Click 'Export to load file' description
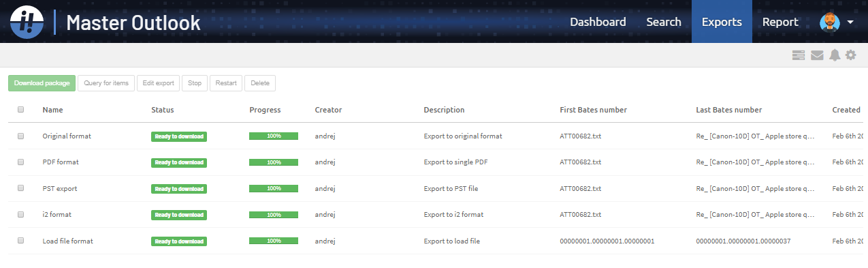Screen dimensions: 868x268 coord(451,241)
